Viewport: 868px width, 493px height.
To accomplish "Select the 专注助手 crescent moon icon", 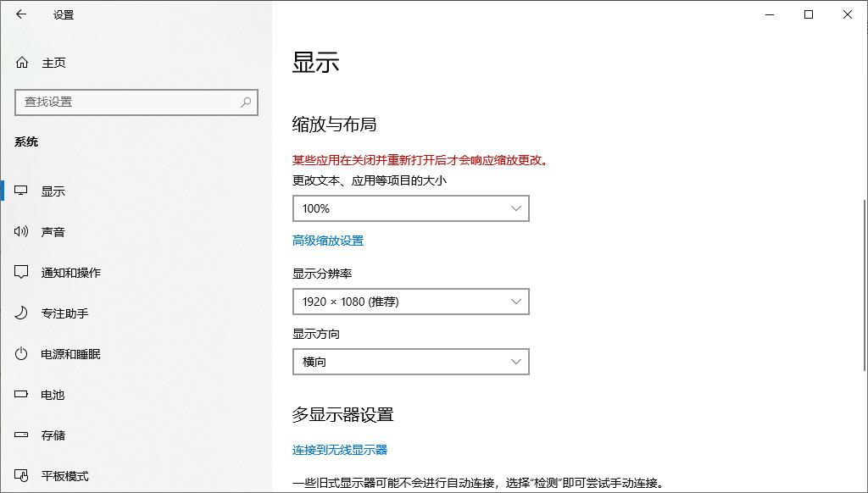I will point(21,313).
